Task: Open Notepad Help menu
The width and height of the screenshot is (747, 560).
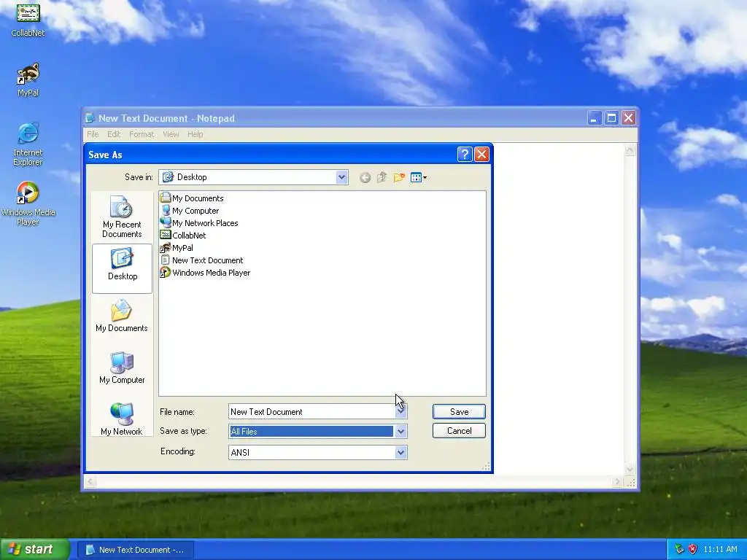Action: [x=196, y=134]
